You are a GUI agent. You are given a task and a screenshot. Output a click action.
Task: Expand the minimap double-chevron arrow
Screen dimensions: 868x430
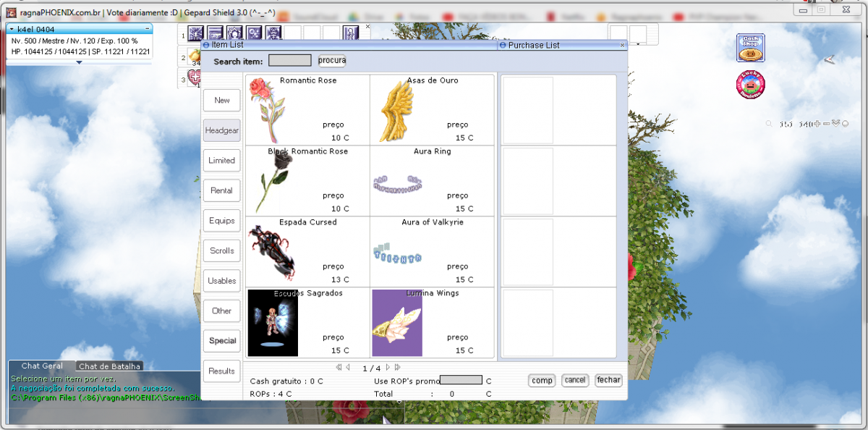click(x=835, y=124)
